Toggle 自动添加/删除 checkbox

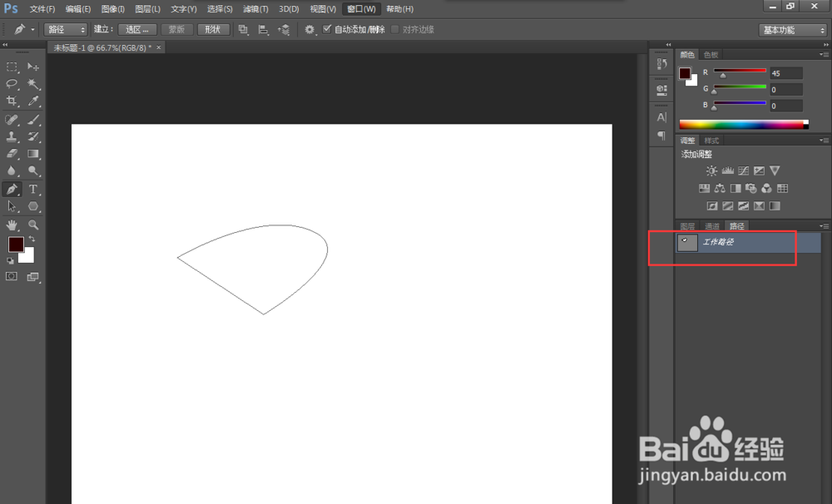[327, 29]
